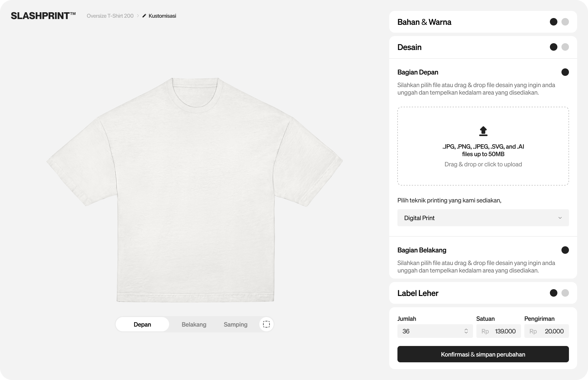Switch to the Samping view tab

pos(235,324)
